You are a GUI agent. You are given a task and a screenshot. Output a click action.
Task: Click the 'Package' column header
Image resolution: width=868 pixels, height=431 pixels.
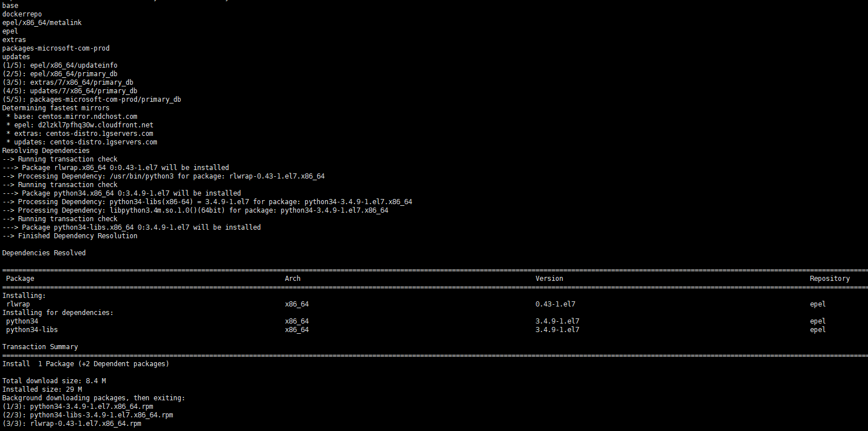[x=20, y=279]
